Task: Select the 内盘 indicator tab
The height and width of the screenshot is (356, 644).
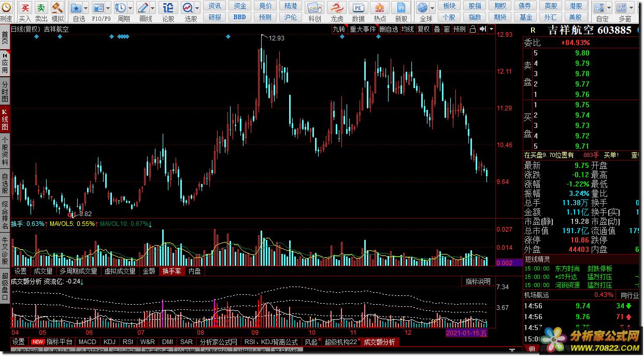Action: pyautogui.click(x=194, y=271)
